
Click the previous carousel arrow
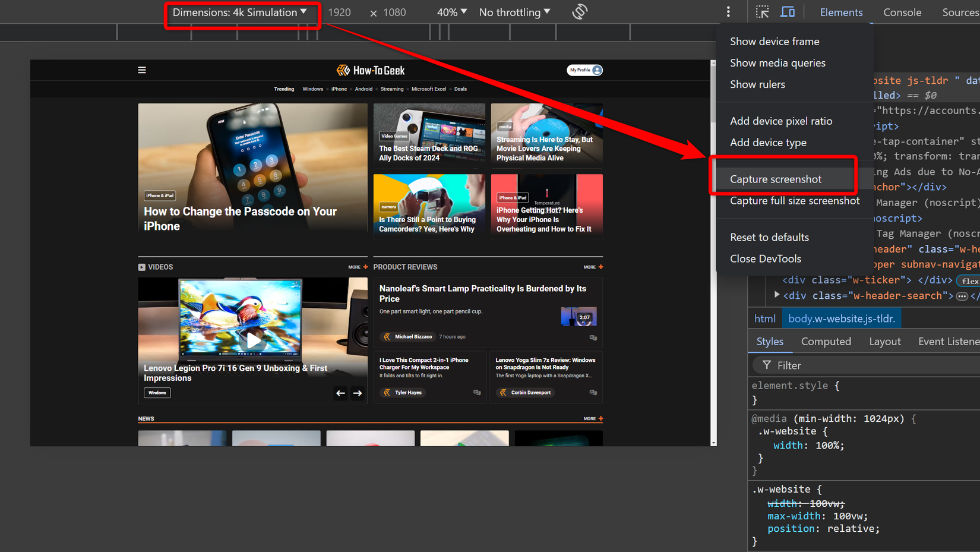coord(340,393)
